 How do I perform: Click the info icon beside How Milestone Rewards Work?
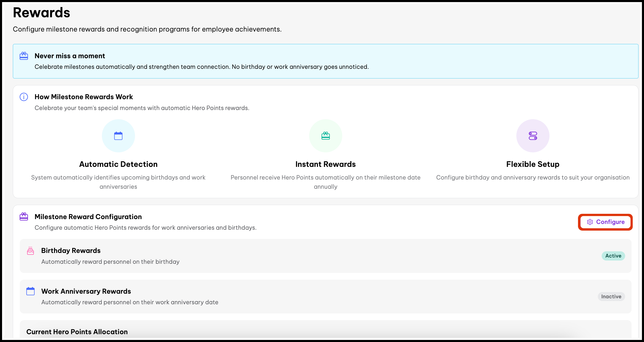[x=24, y=97]
